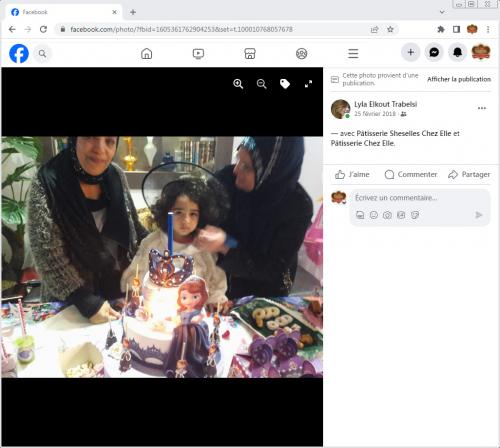Image resolution: width=500 pixels, height=448 pixels.
Task: Open the Watch video icon
Action: coord(198,53)
